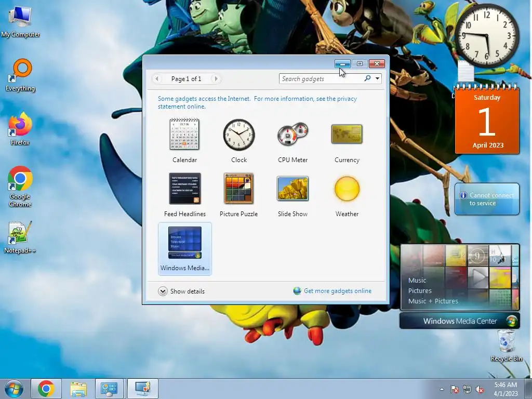
Task: Go to previous gadget page arrow
Action: (x=157, y=79)
